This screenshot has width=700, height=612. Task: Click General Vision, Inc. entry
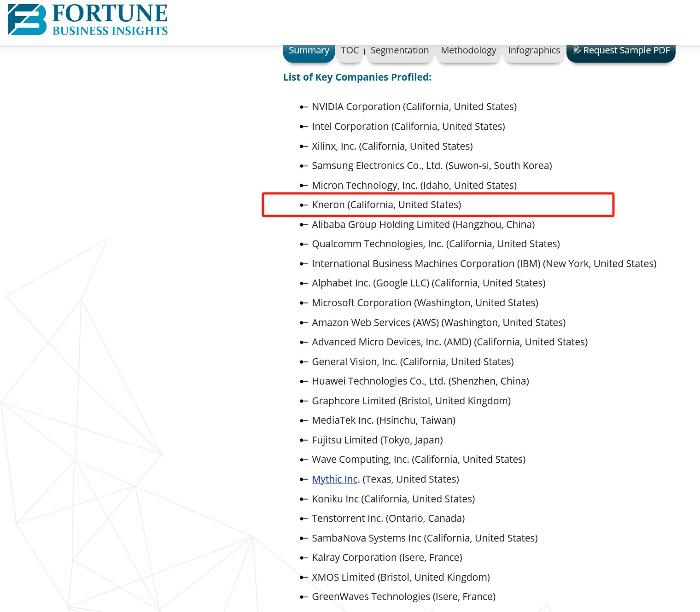coord(413,362)
